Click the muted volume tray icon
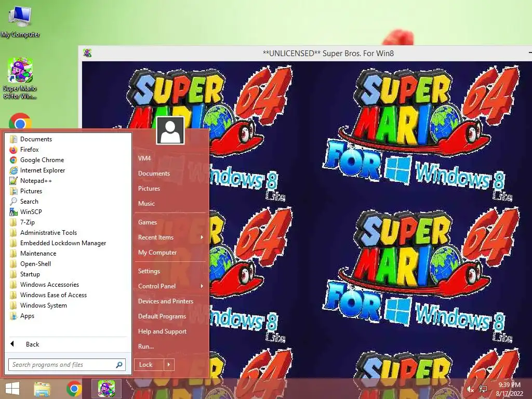The width and height of the screenshot is (532, 399). click(x=470, y=389)
